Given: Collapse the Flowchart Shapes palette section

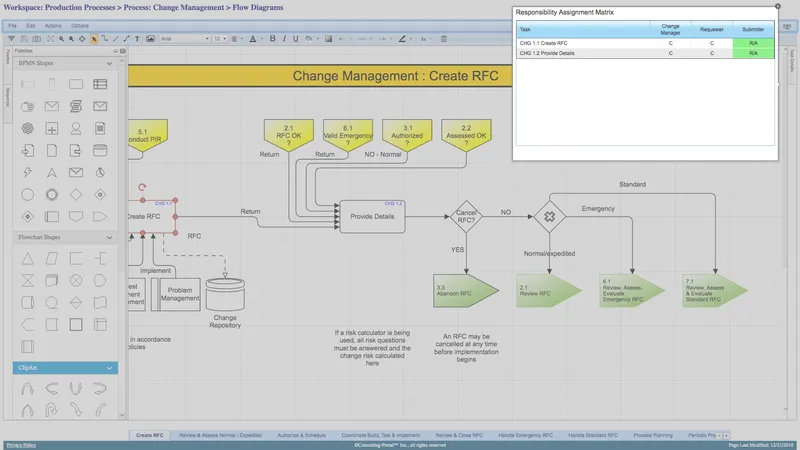Looking at the screenshot, I should tap(109, 237).
